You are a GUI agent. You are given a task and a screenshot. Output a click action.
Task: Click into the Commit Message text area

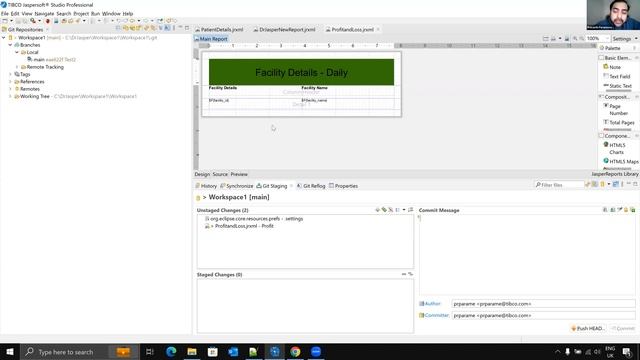point(527,255)
